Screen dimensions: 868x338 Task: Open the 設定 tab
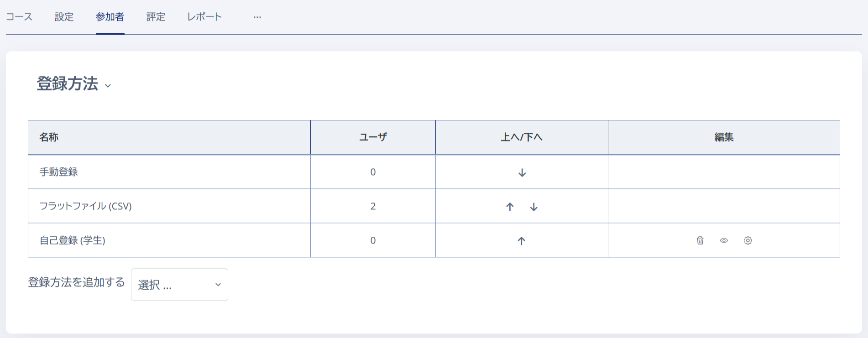(x=63, y=17)
